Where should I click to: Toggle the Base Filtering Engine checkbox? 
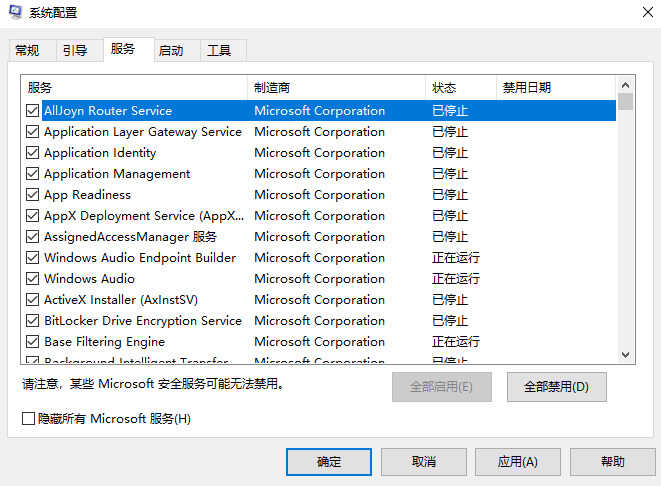point(33,342)
